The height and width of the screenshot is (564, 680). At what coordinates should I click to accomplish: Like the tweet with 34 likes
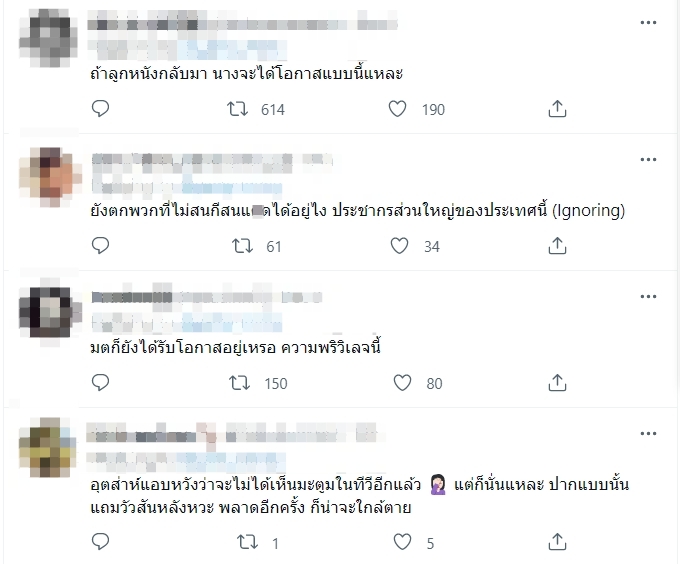click(x=399, y=246)
